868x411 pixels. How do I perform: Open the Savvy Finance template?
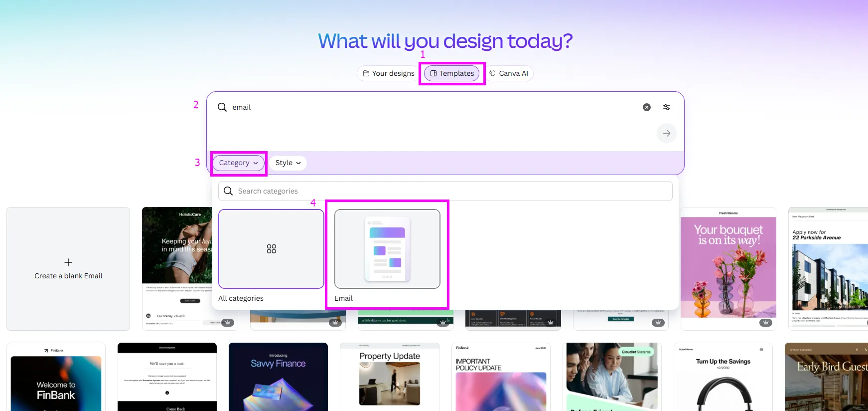(278, 379)
